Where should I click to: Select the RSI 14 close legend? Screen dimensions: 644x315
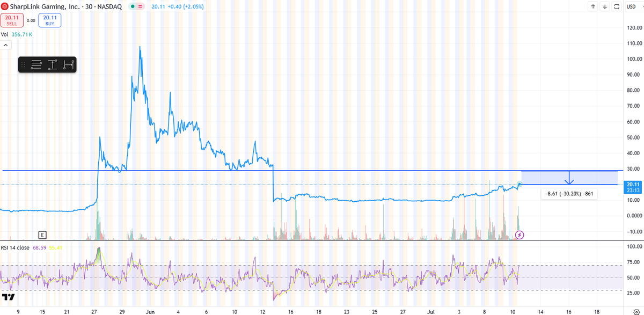(x=16, y=248)
